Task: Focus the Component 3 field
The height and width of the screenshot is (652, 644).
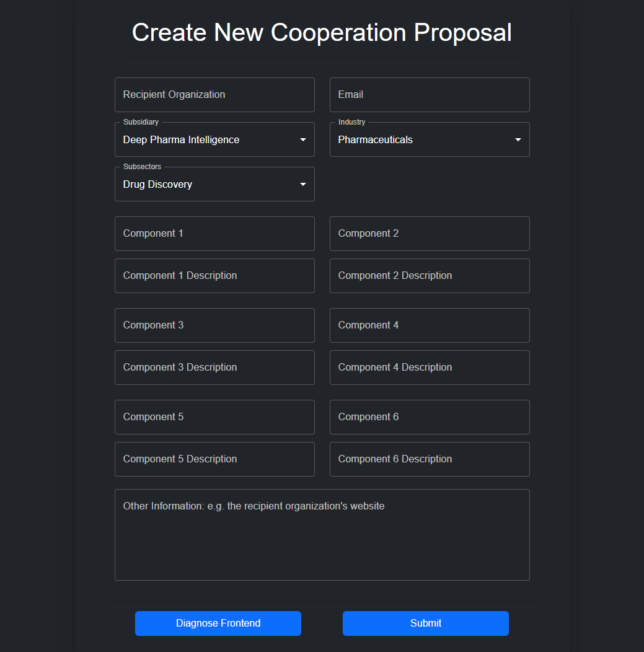Action: 214,325
